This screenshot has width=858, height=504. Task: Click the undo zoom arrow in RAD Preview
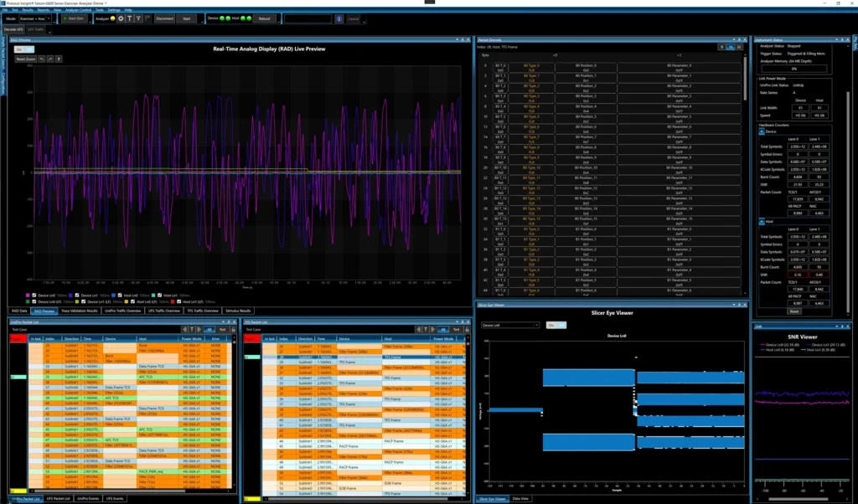44,59
